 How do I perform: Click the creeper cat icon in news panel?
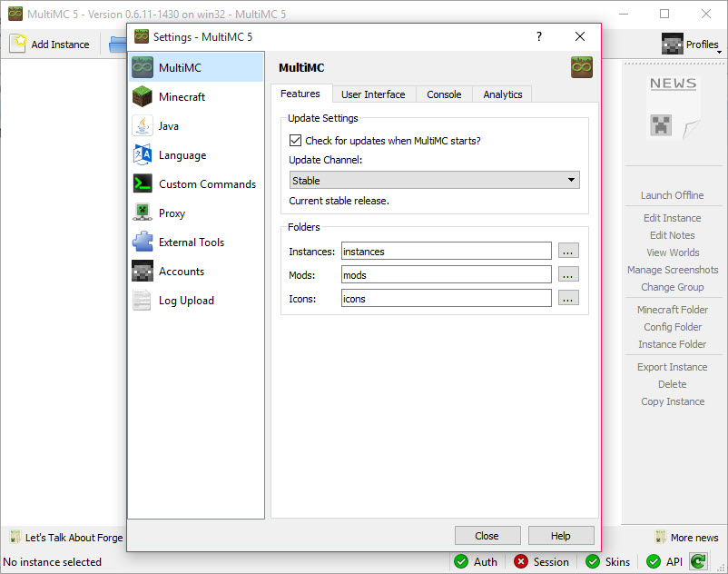661,125
